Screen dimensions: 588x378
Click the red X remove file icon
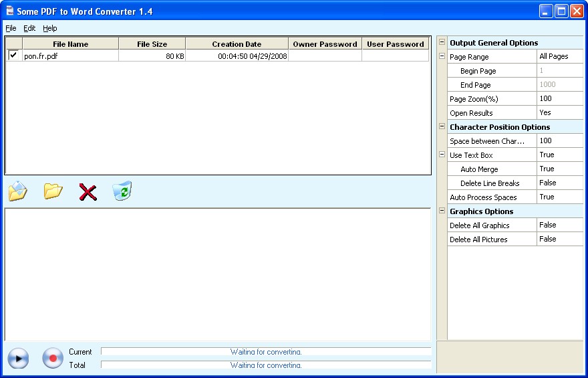(88, 192)
